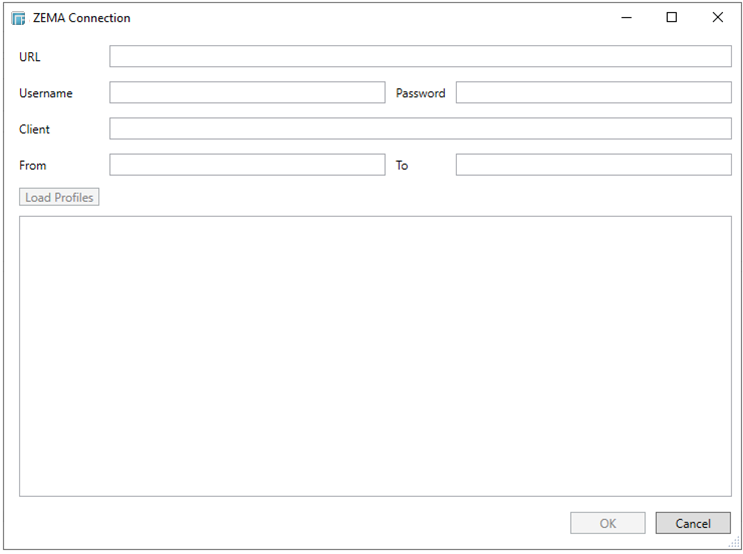The image size is (743, 554).
Task: Click the ZEMA Connection title bar text
Action: tap(82, 18)
